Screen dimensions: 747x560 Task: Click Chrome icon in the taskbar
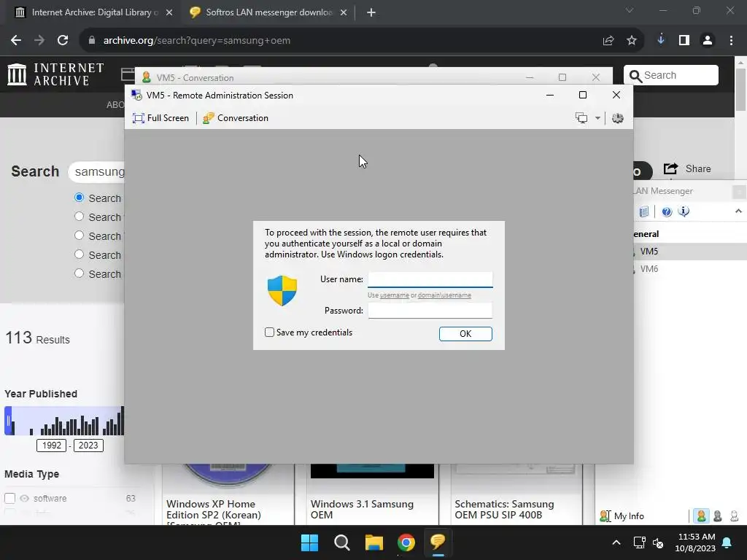point(406,542)
